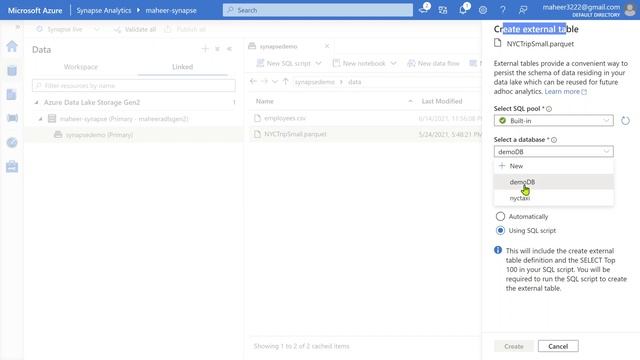Select NYCTripSmall.parquet file row
Screen dimensions: 640x360
(365, 134)
